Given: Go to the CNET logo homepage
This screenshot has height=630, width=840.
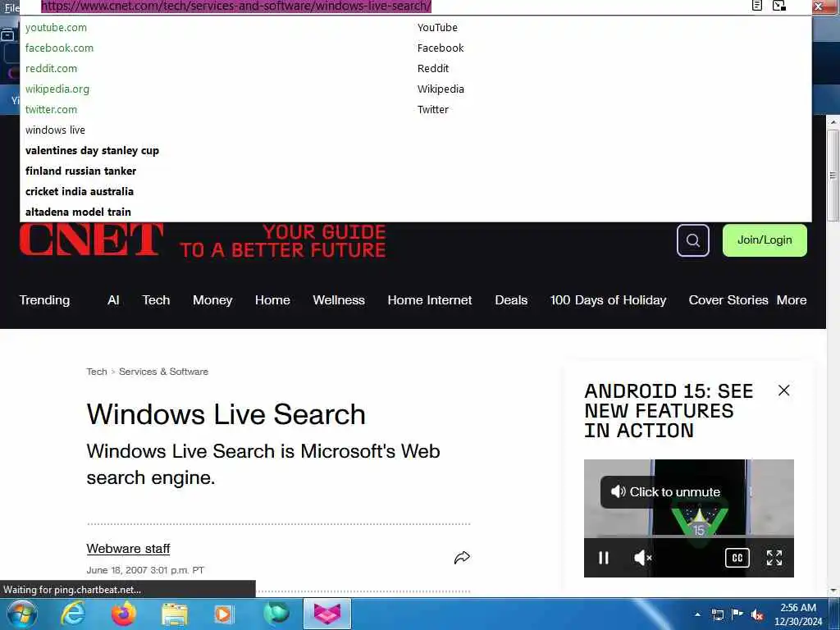Looking at the screenshot, I should (91, 240).
